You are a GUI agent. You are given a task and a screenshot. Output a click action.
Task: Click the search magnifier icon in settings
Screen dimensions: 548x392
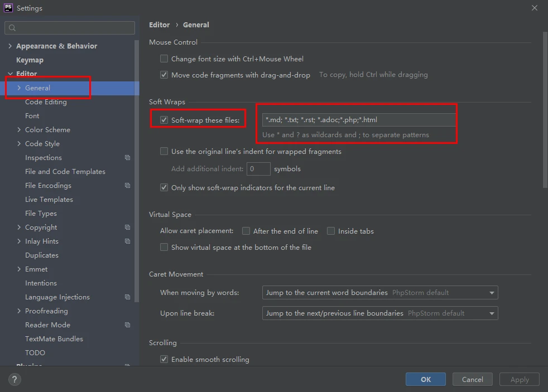[12, 28]
